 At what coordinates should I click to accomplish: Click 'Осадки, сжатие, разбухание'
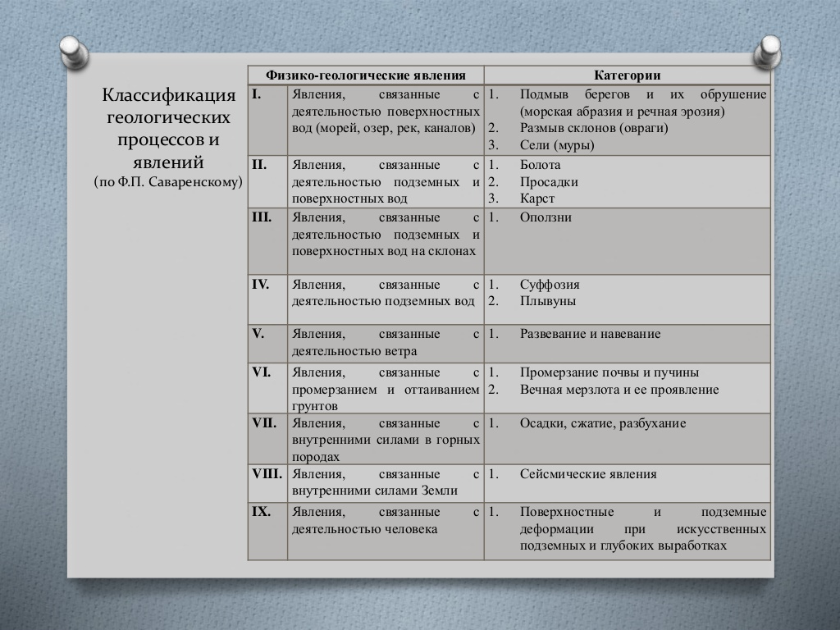click(603, 423)
